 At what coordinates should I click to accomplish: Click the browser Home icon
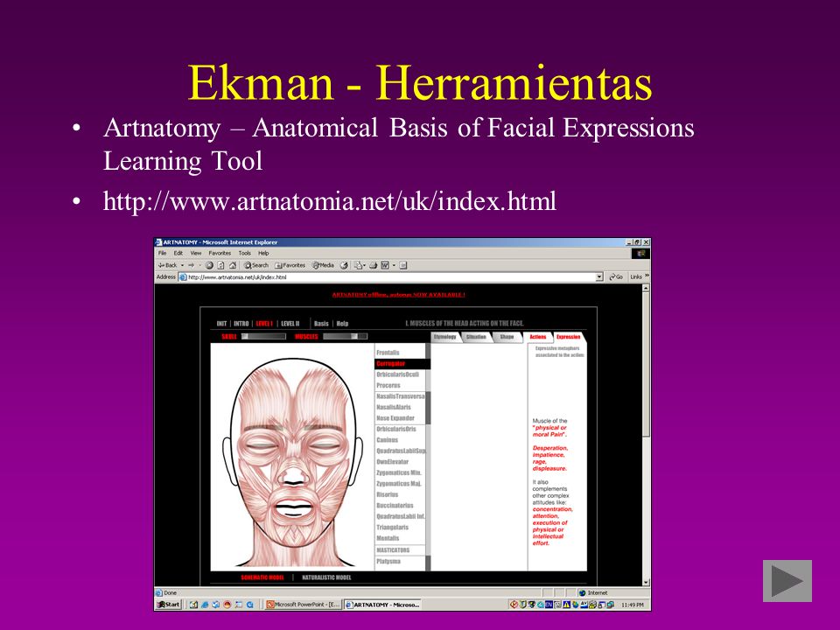[x=233, y=265]
